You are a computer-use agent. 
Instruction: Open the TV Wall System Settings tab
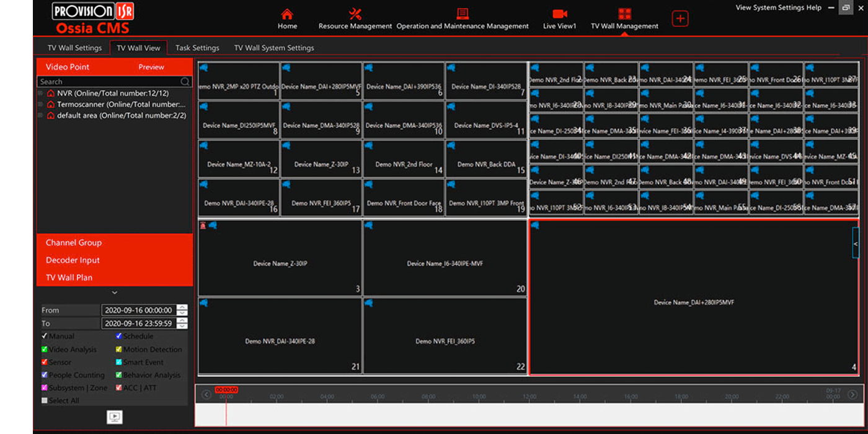pos(274,48)
